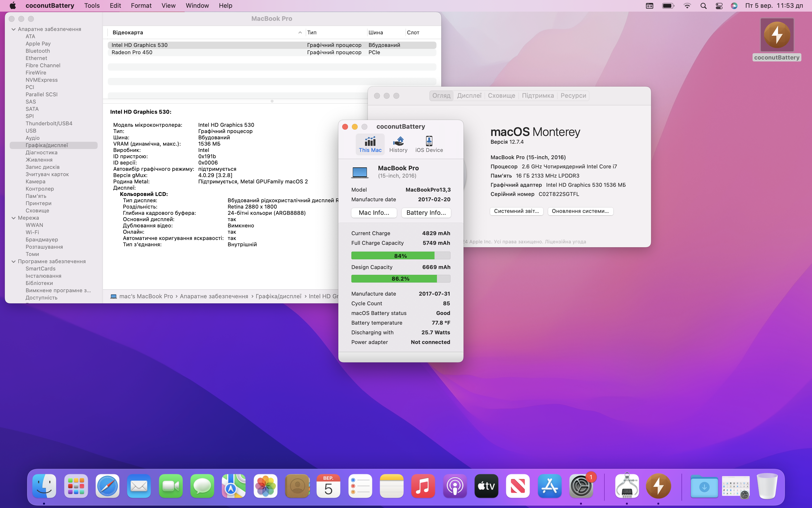Image resolution: width=812 pixels, height=508 pixels.
Task: Open Messages from the Dock
Action: (x=202, y=486)
